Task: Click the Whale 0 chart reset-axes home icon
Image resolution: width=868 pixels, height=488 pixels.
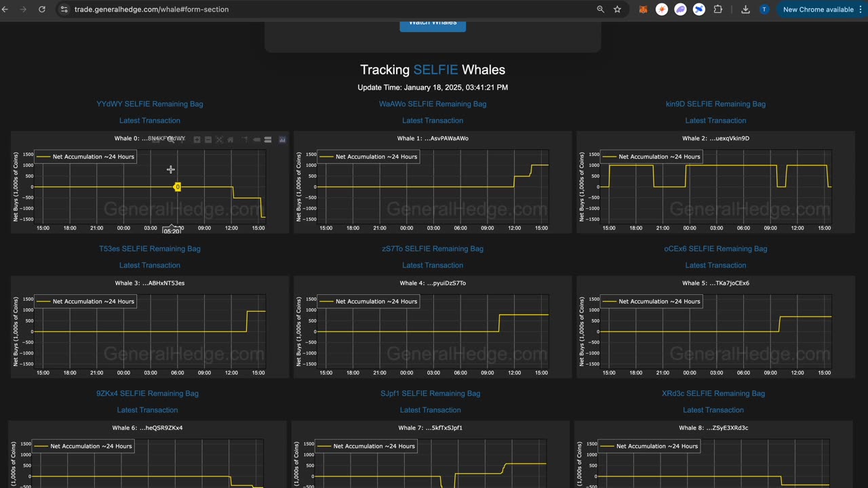Action: point(231,140)
